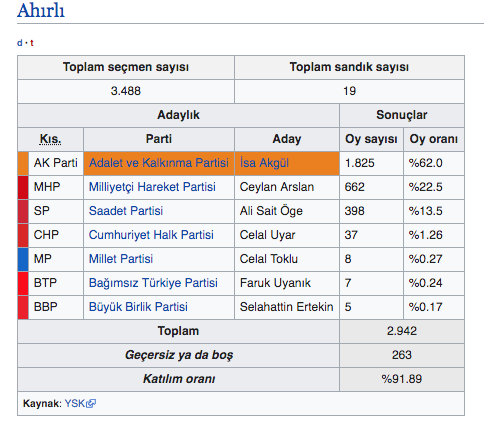The width and height of the screenshot is (484, 435).
Task: Click candidate name Selahattin Ertekin
Action: coord(286,307)
